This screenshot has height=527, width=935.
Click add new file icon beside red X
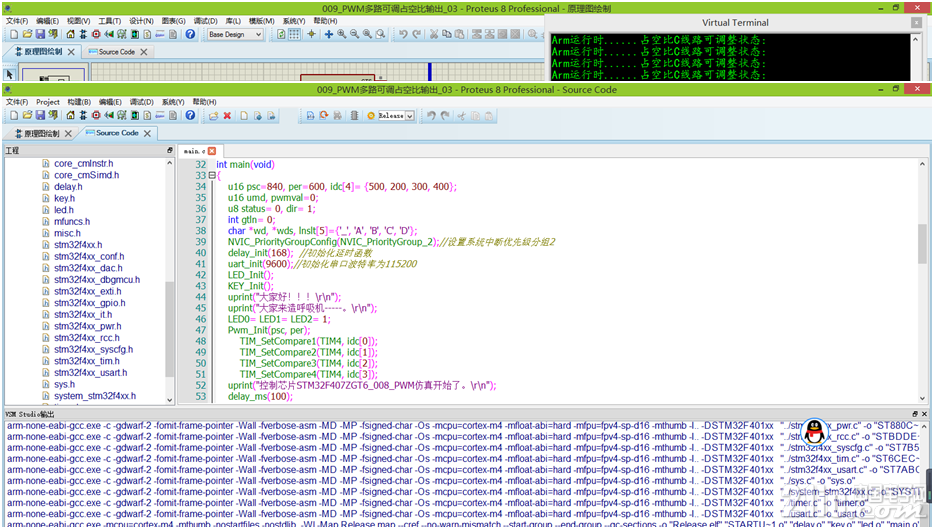click(x=244, y=116)
